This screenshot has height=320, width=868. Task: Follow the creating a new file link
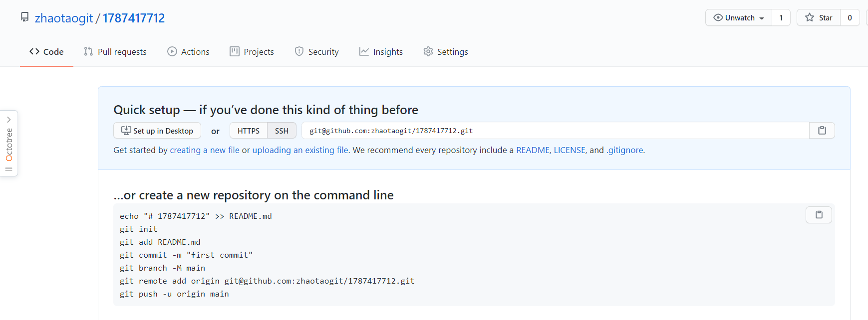coord(205,150)
